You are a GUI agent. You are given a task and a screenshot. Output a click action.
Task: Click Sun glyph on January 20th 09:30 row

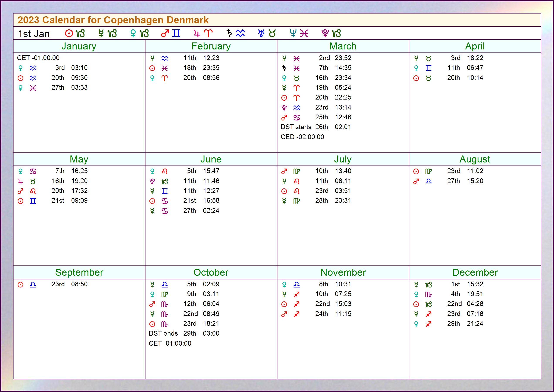pos(20,78)
